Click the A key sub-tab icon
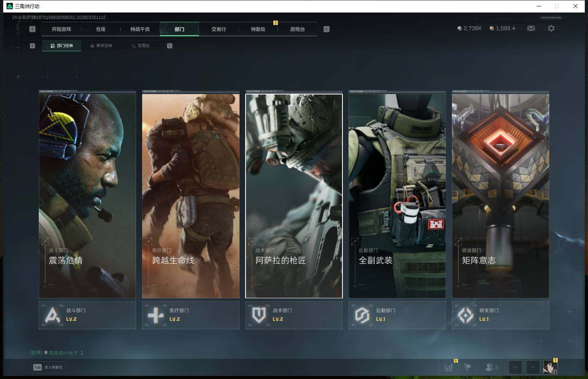The image size is (588, 379). (32, 46)
